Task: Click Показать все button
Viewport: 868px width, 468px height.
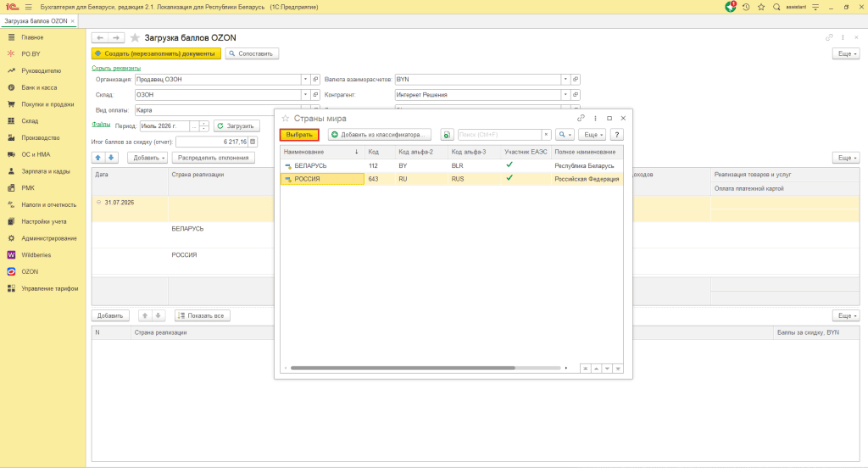Action: pyautogui.click(x=202, y=315)
